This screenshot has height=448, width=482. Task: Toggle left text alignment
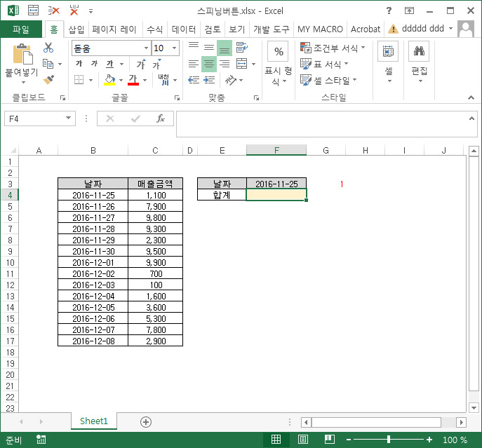[x=194, y=64]
